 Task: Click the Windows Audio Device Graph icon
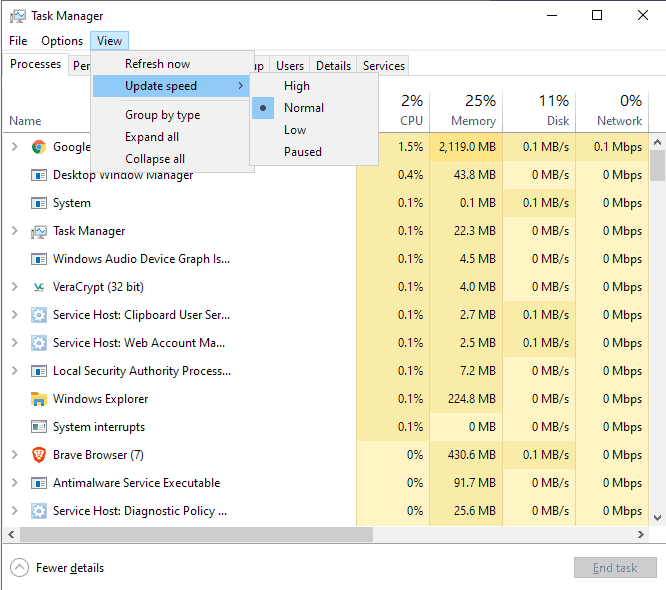point(39,259)
